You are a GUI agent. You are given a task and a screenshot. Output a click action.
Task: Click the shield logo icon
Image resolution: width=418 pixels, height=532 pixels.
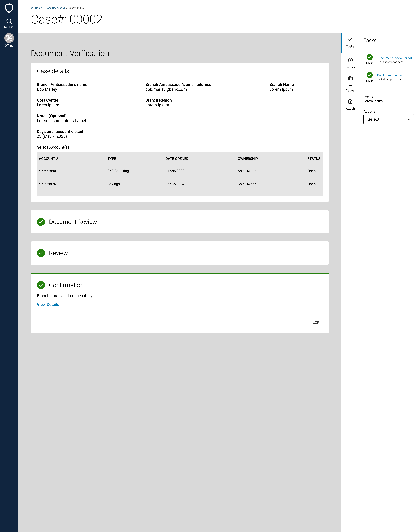point(9,8)
